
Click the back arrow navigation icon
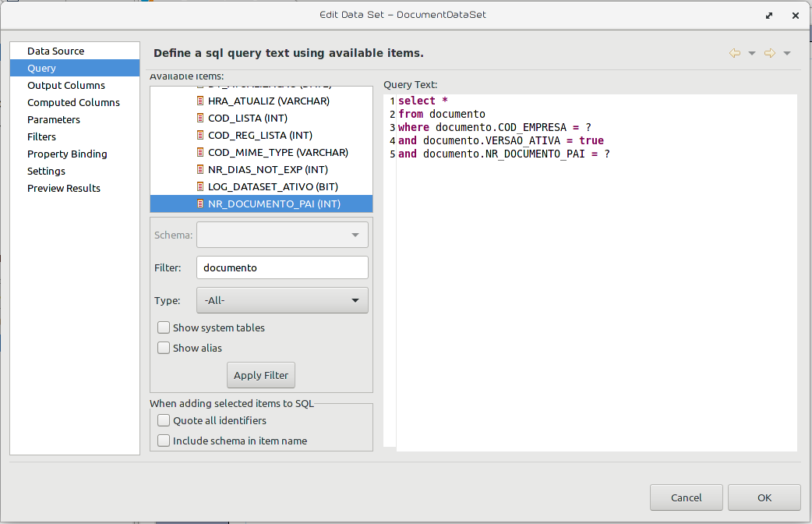(734, 53)
